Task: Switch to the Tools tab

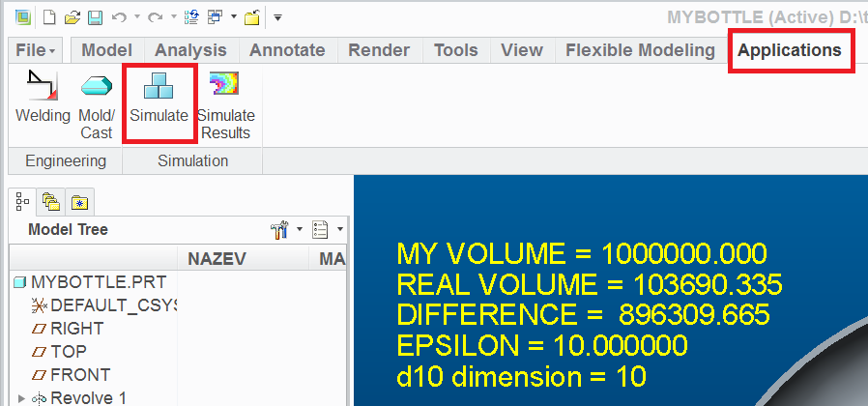Action: 456,50
